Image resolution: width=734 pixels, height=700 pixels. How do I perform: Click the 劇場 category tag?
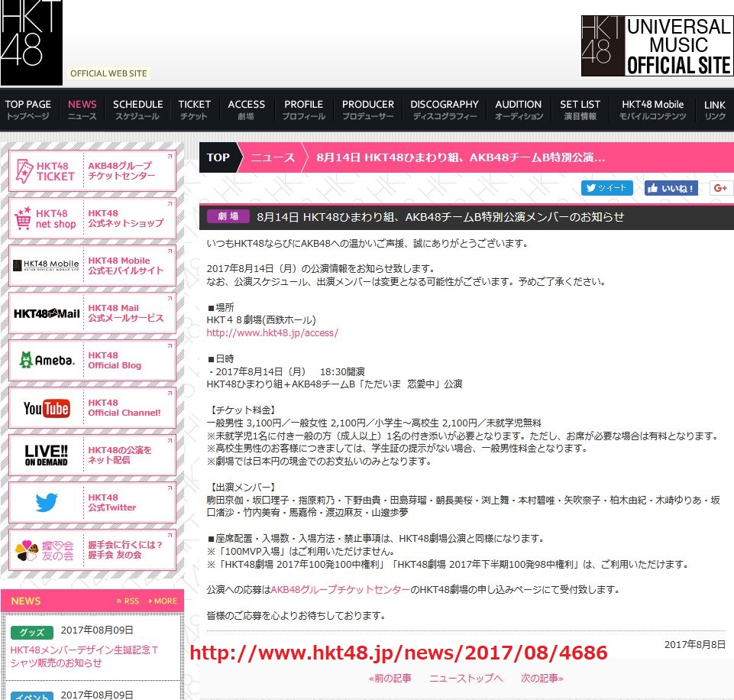click(228, 216)
